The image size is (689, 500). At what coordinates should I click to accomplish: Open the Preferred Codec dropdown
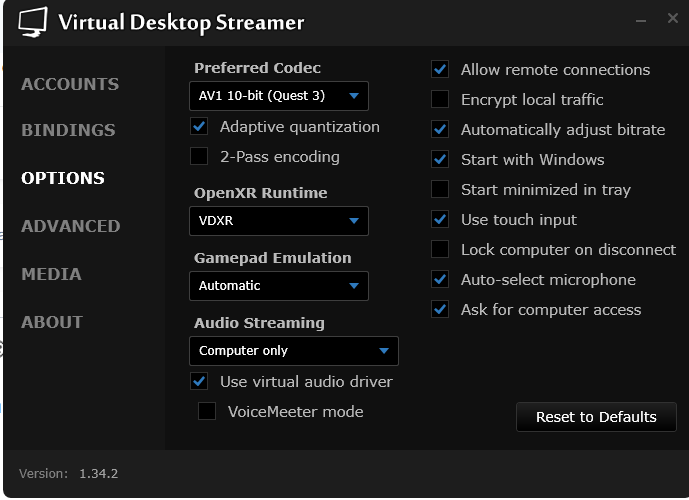(x=278, y=96)
